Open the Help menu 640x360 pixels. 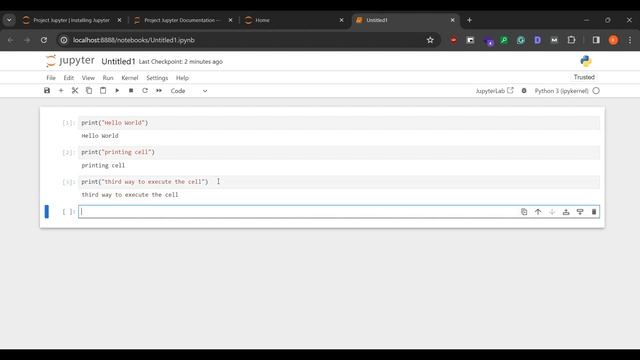[x=182, y=78]
